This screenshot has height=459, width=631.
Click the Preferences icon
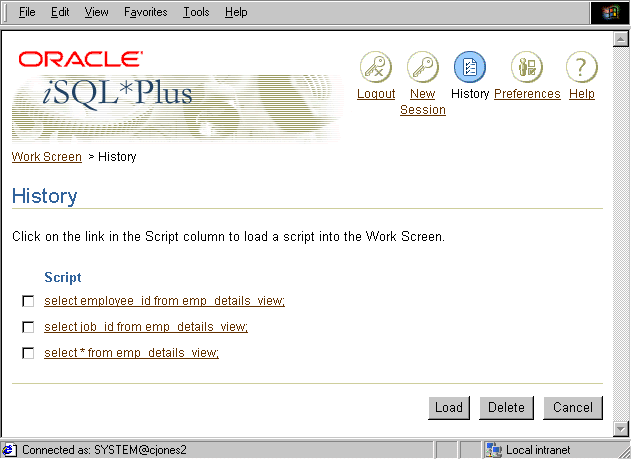(x=527, y=67)
